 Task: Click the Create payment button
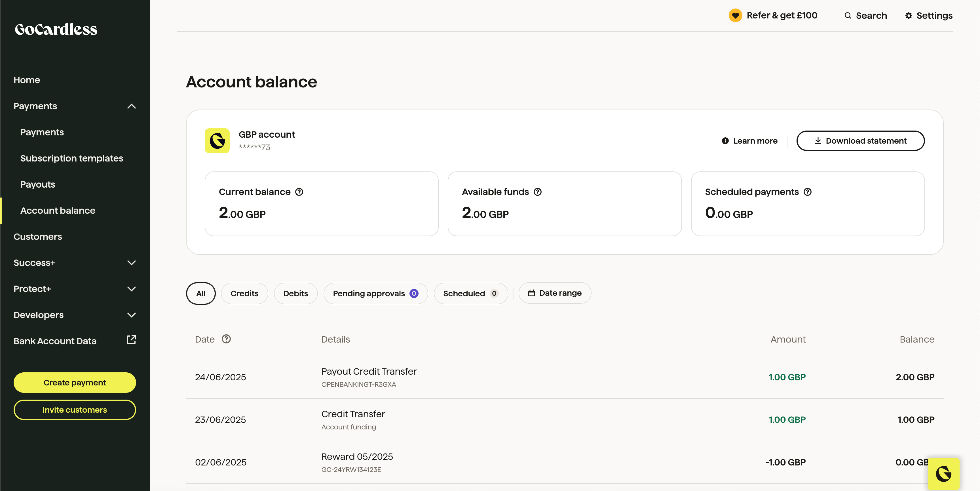point(75,382)
